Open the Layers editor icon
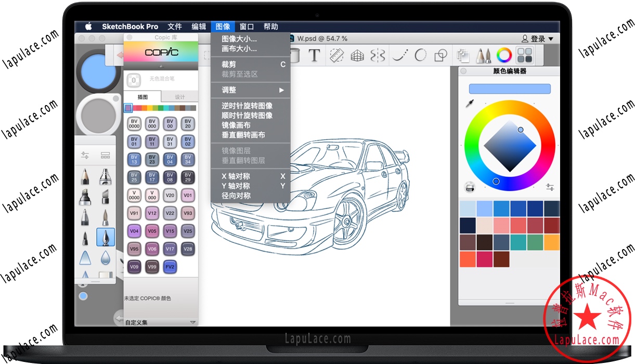This screenshot has width=635, height=364. click(x=462, y=55)
